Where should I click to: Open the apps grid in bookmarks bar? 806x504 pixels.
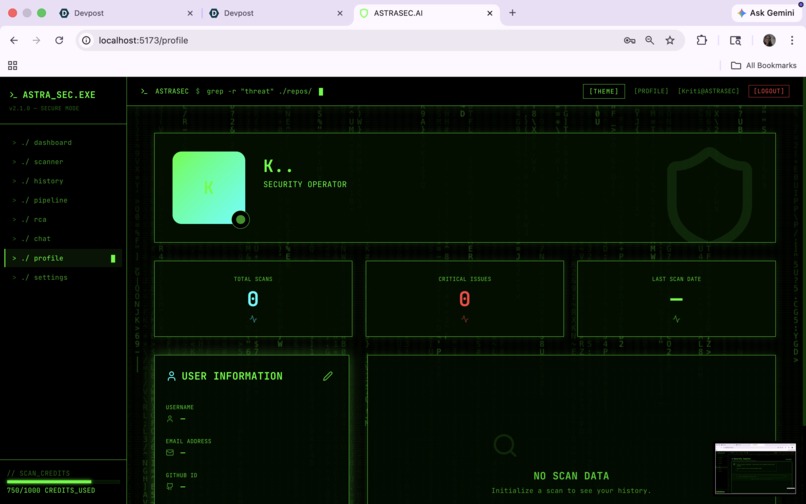(x=12, y=65)
